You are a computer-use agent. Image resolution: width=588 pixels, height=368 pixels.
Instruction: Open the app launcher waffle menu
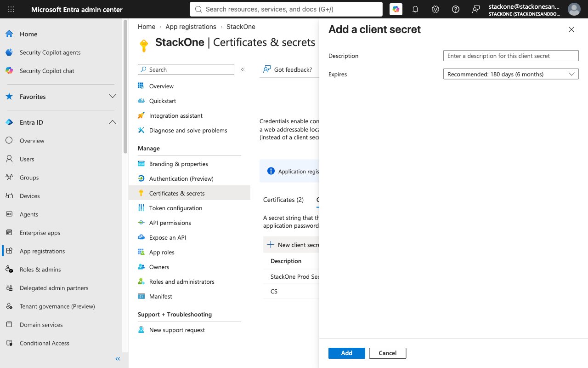(x=11, y=9)
